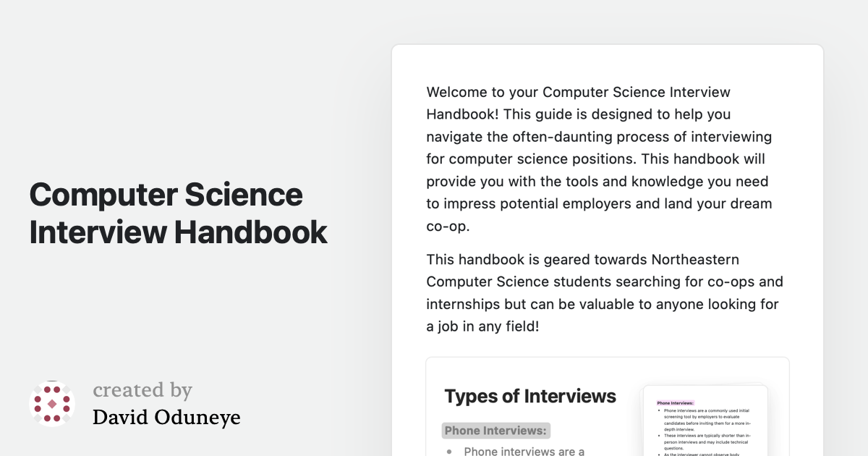Image resolution: width=868 pixels, height=456 pixels.
Task: Click the word "Handbook" in the main title
Action: (x=251, y=232)
